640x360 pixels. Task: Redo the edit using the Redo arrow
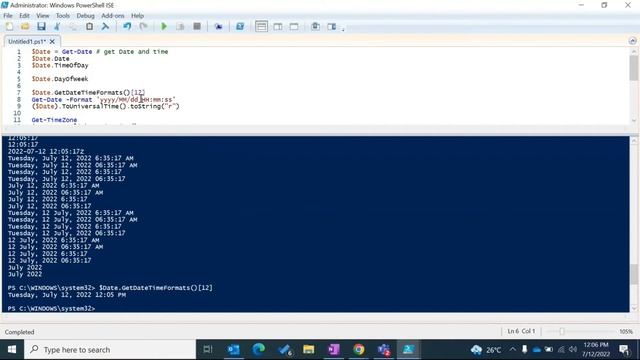point(143,27)
